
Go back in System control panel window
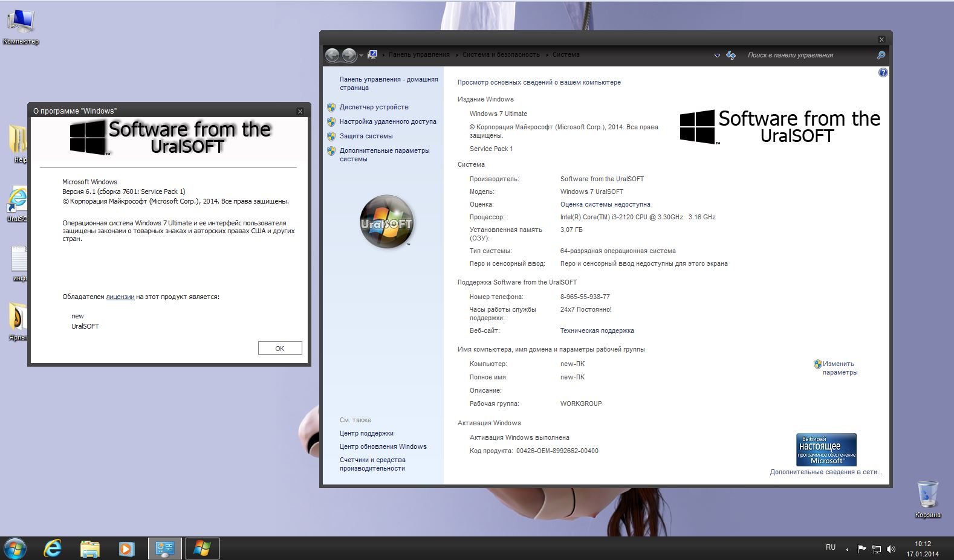click(333, 55)
